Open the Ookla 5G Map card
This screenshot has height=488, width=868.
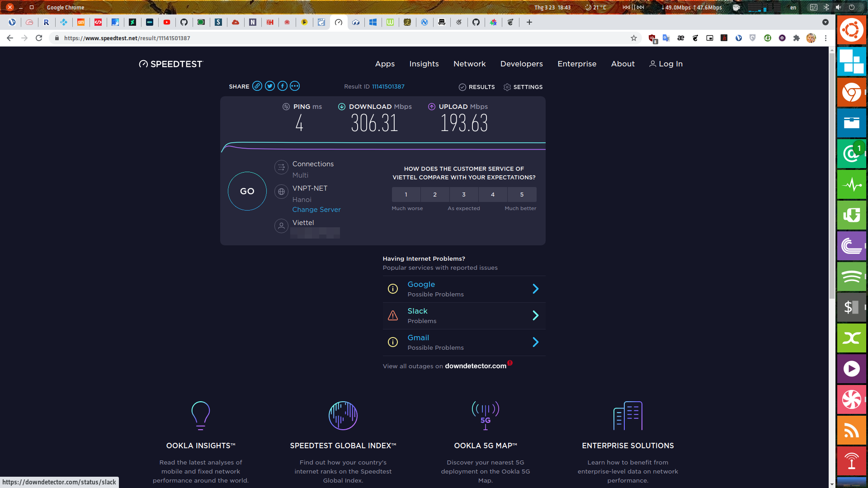click(486, 442)
